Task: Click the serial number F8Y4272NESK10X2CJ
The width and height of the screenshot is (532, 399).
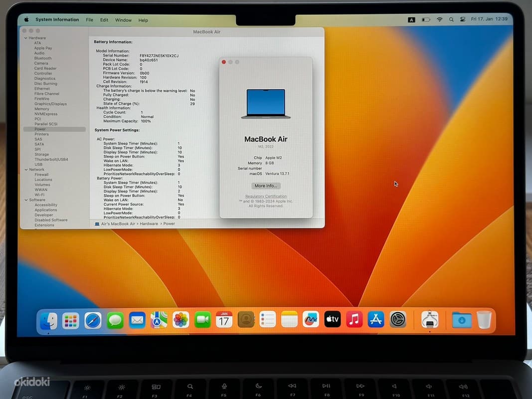Action: (x=159, y=56)
